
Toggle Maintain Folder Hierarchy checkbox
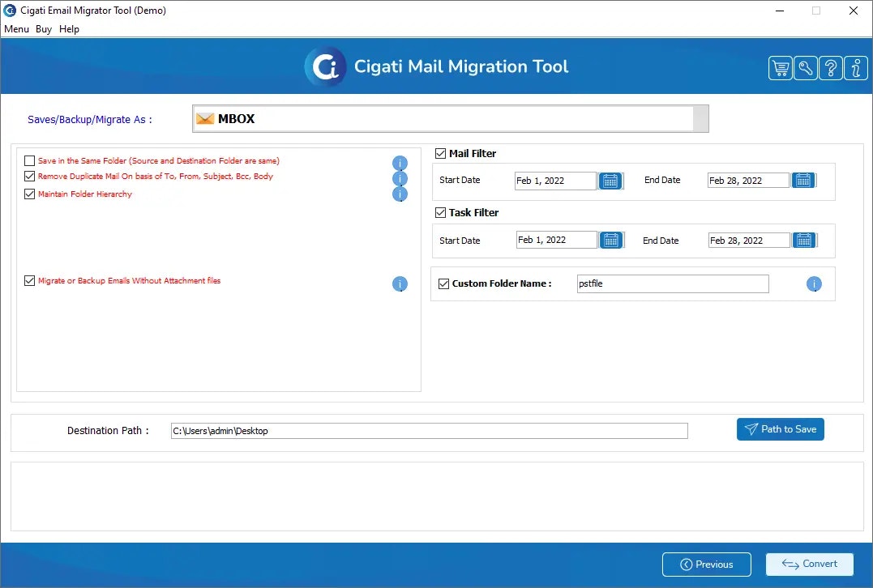[x=29, y=194]
